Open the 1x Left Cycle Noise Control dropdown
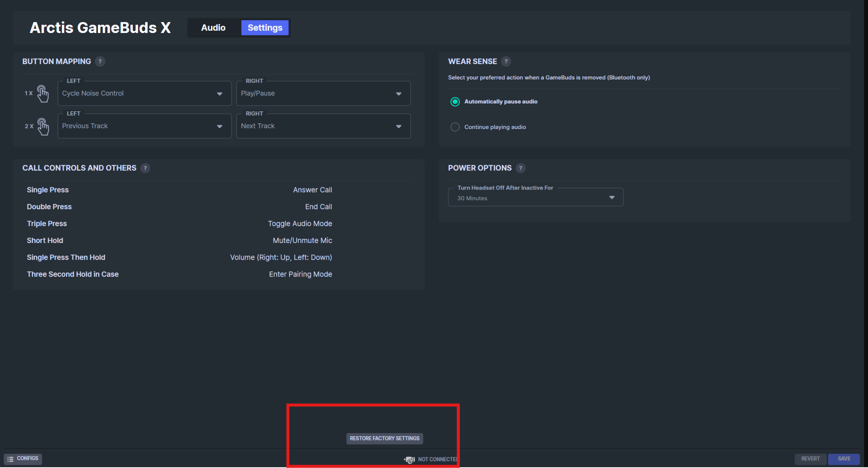Image resolution: width=868 pixels, height=468 pixels. pyautogui.click(x=145, y=94)
